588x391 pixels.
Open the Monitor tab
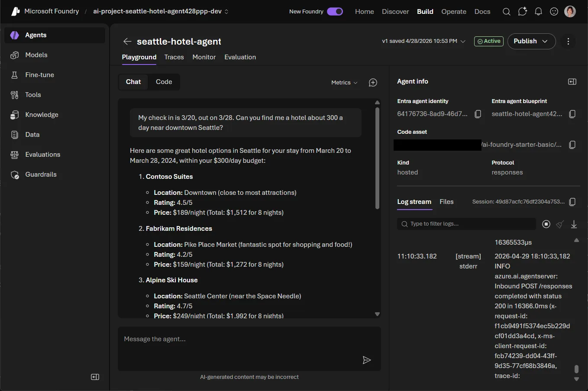pos(204,57)
